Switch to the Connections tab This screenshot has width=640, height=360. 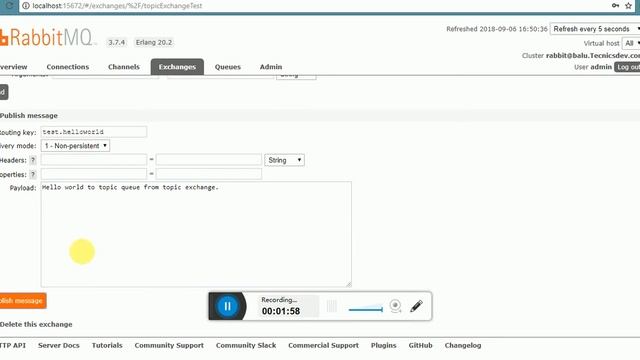point(67,67)
